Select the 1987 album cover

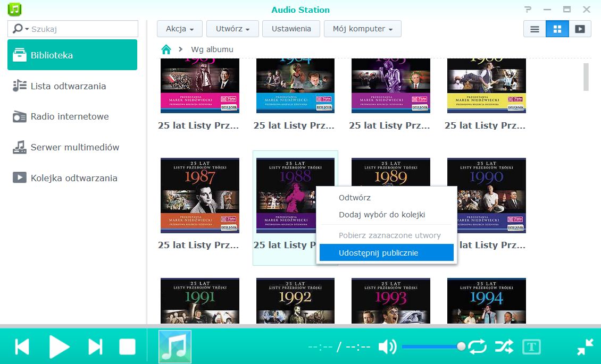pyautogui.click(x=199, y=195)
